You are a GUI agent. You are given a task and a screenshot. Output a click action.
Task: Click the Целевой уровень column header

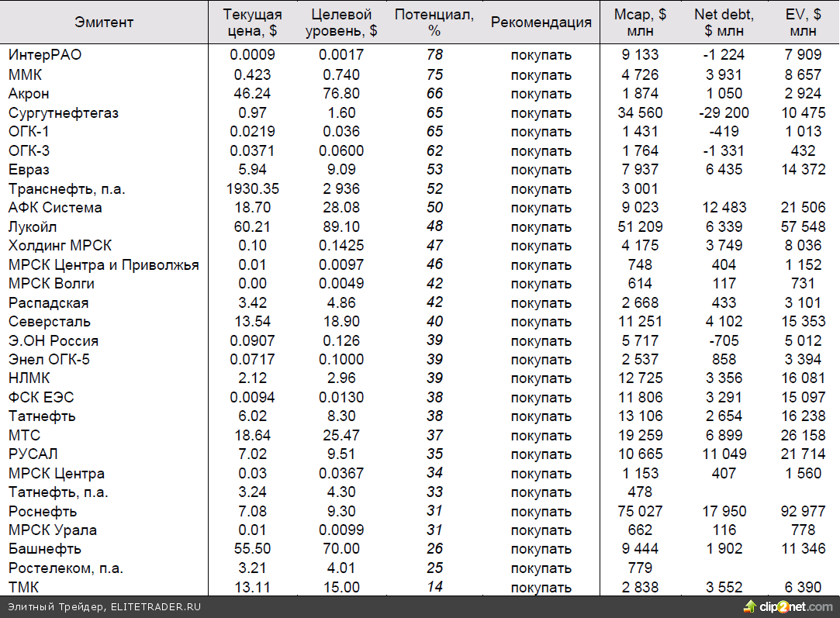341,22
